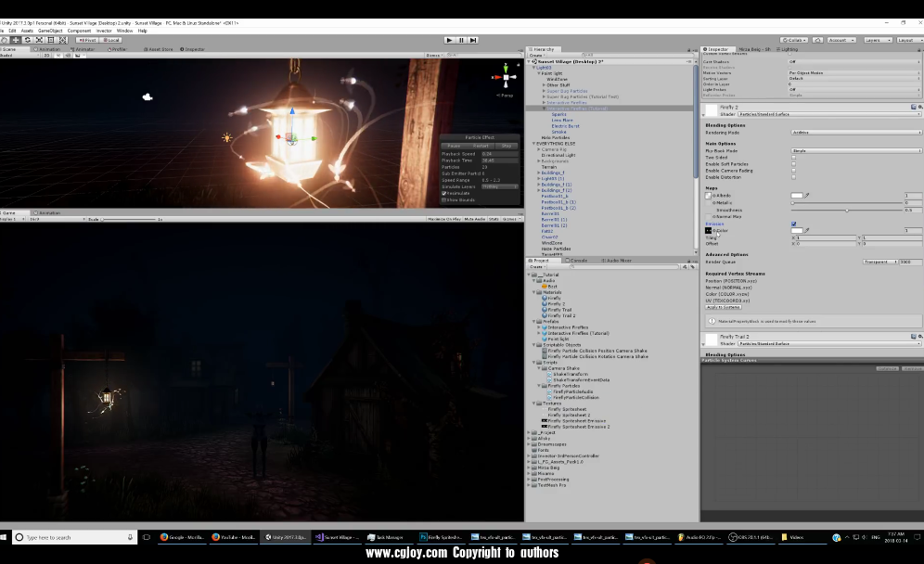Select the Hand tool in the toolbar
The width and height of the screenshot is (924, 564).
[5, 40]
